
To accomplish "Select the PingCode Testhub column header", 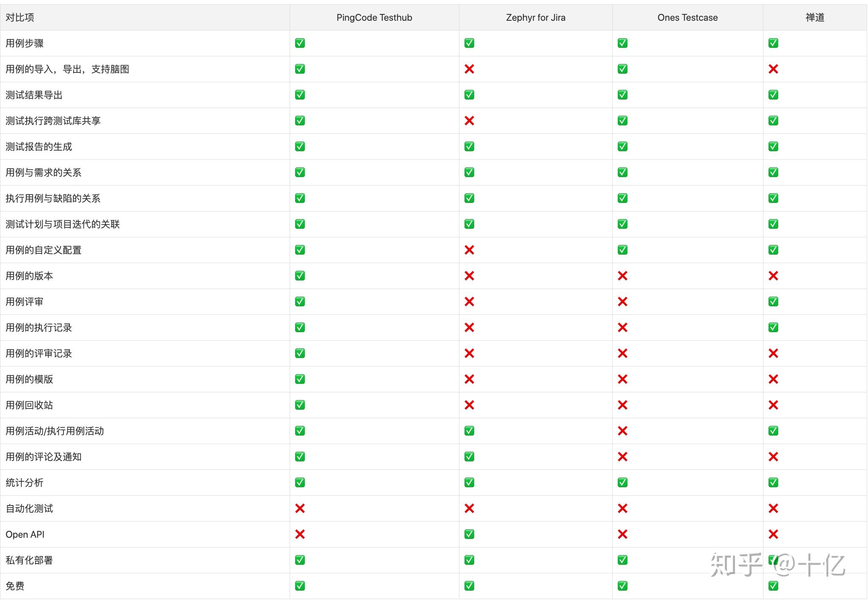I will point(374,17).
